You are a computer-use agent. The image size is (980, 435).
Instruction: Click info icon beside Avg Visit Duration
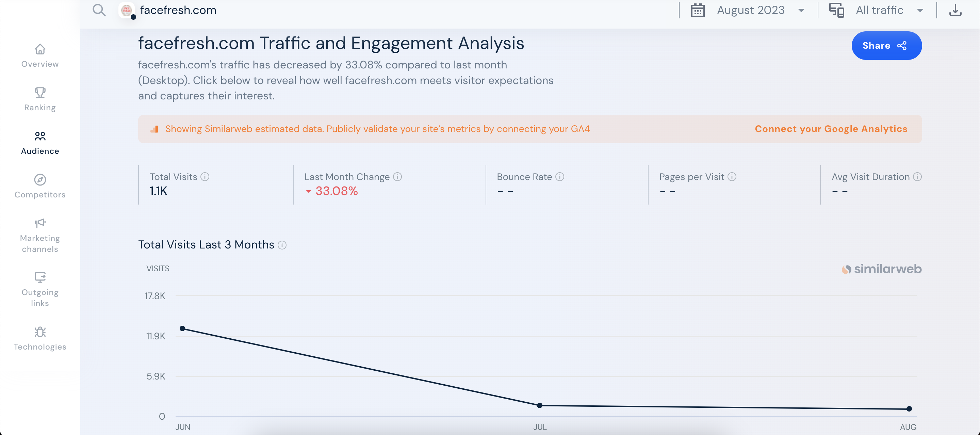(x=917, y=177)
